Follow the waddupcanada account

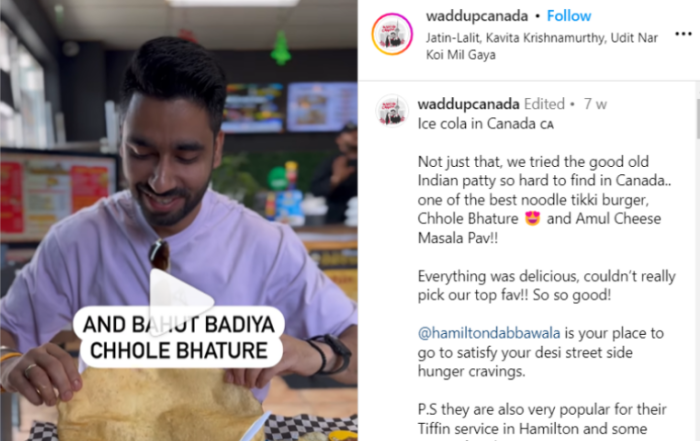(569, 16)
